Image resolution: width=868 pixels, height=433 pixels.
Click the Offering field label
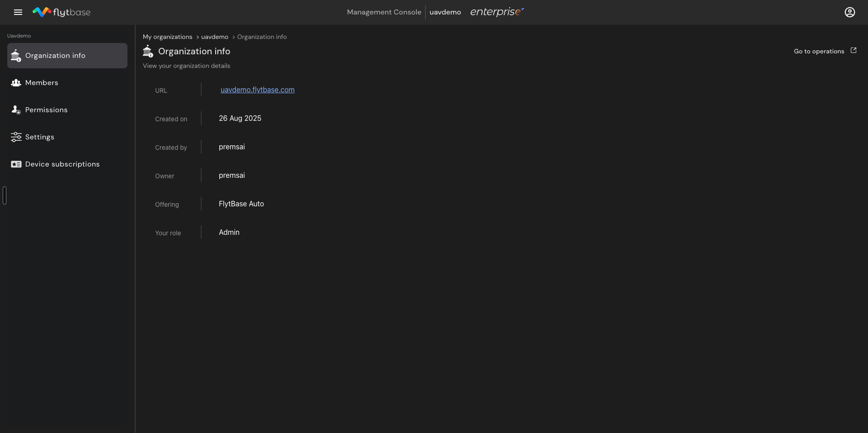tap(167, 205)
